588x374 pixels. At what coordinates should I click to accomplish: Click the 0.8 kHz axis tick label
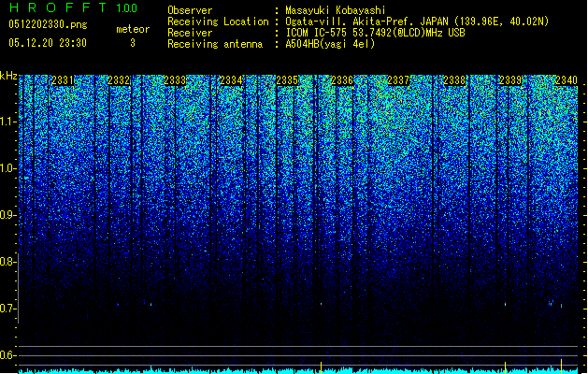pos(8,262)
